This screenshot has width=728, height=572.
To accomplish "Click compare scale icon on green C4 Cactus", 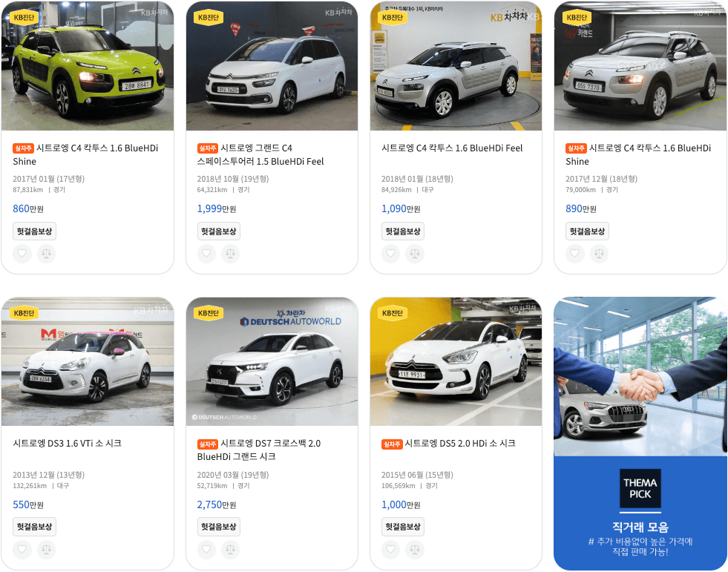I will pos(46,254).
